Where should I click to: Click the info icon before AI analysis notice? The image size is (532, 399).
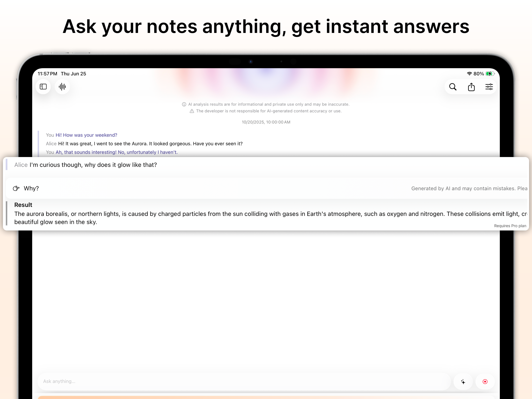pyautogui.click(x=184, y=104)
